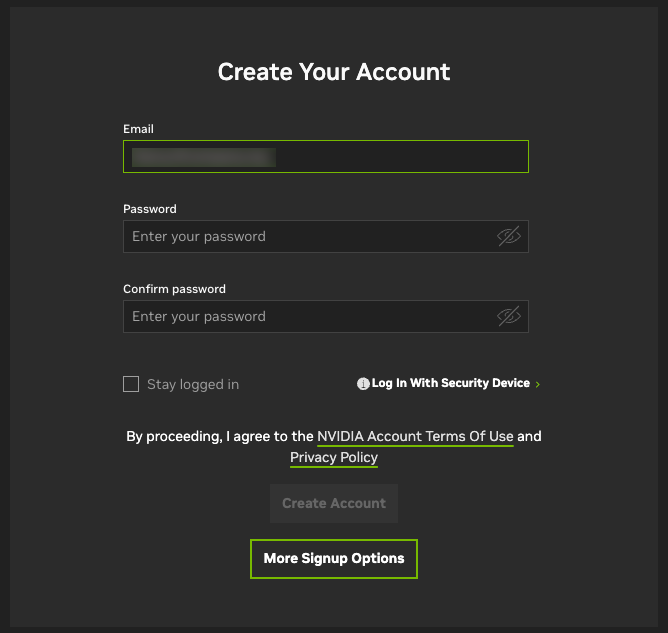
Task: Show password in the Confirm password field
Action: point(509,316)
